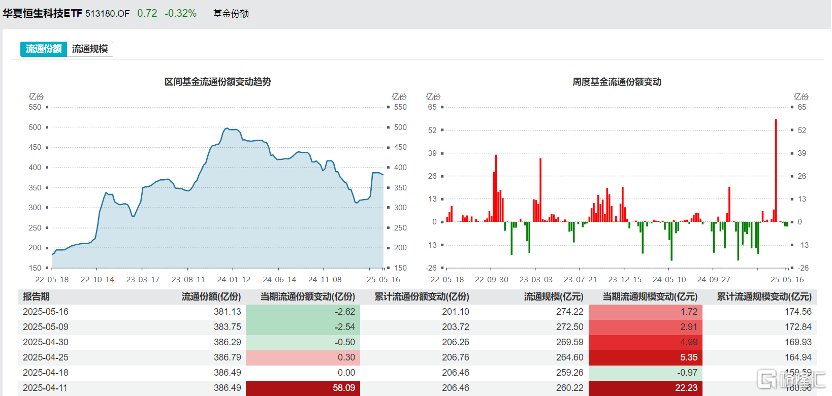Click the 169.93 cumulative scale value
Viewport: 832px width, 396px height.
click(x=799, y=342)
